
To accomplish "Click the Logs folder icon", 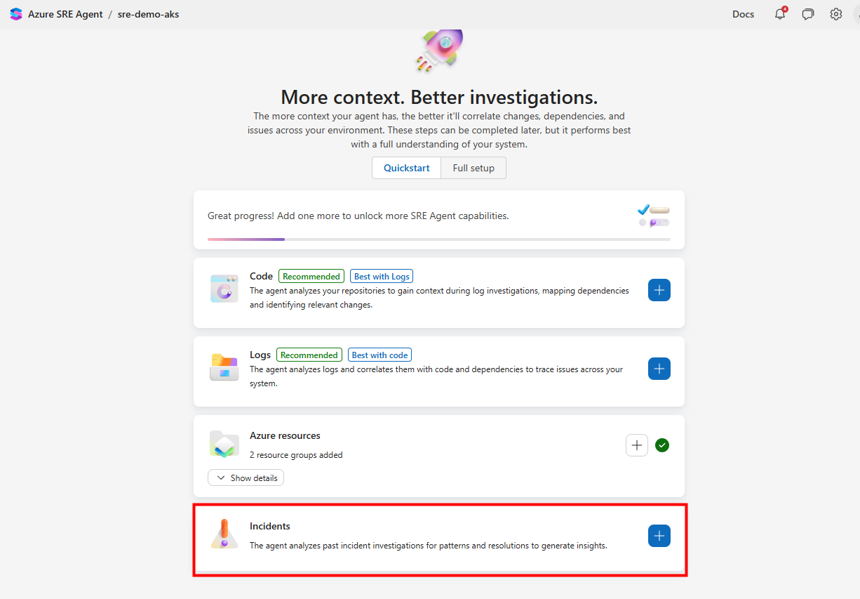I will pyautogui.click(x=224, y=368).
